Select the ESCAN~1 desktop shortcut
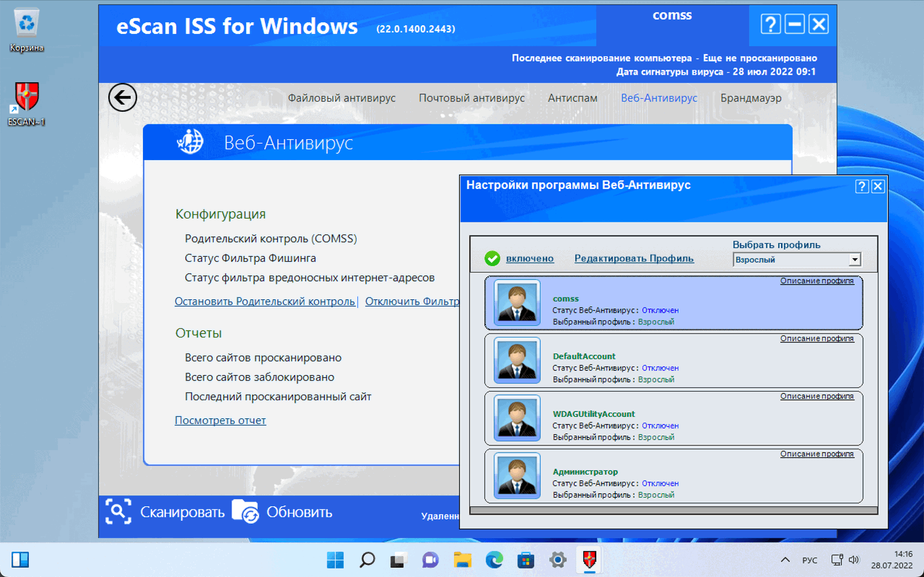The height and width of the screenshot is (577, 924). tap(26, 104)
